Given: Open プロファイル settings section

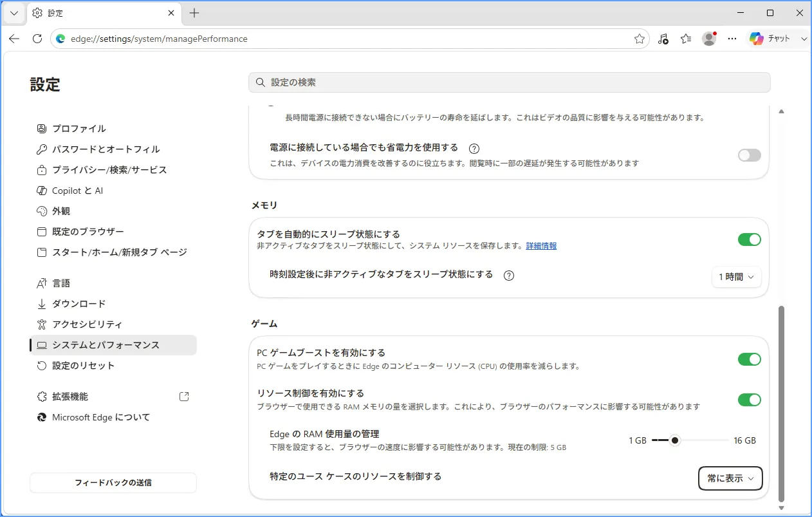Looking at the screenshot, I should click(x=113, y=129).
